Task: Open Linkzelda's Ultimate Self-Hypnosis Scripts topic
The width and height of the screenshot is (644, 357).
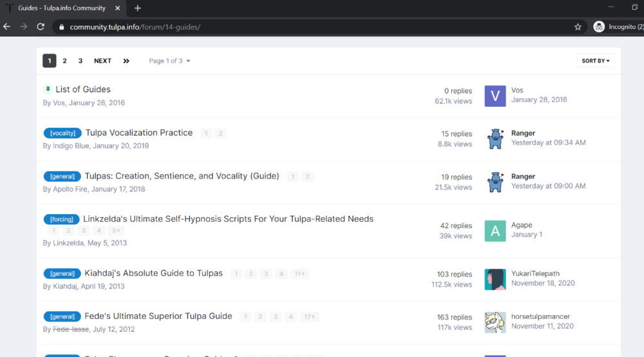Action: tap(228, 219)
